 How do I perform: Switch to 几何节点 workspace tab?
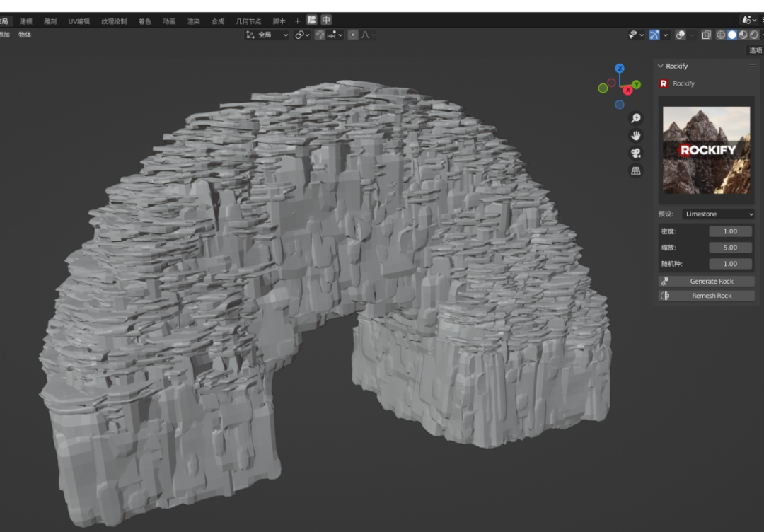(x=248, y=21)
